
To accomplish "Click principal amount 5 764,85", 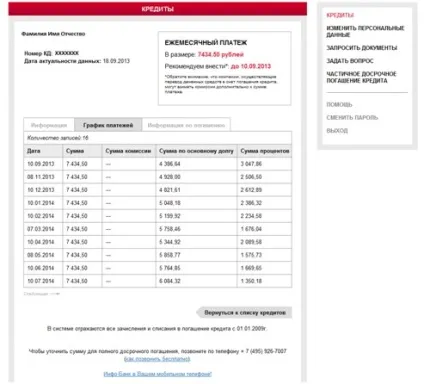I will [170, 268].
